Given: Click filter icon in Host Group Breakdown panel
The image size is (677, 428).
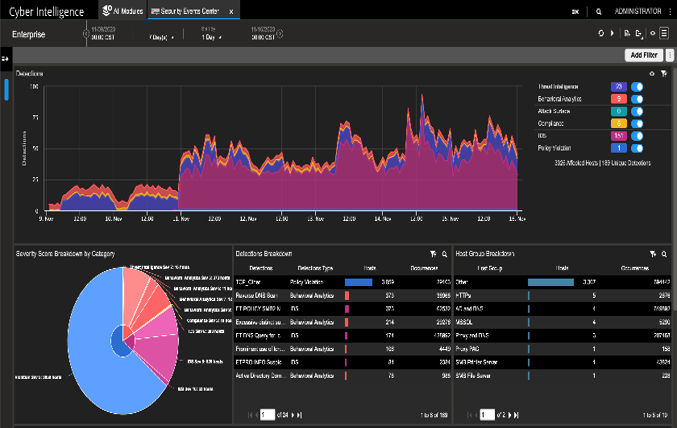Looking at the screenshot, I should pyautogui.click(x=653, y=254).
